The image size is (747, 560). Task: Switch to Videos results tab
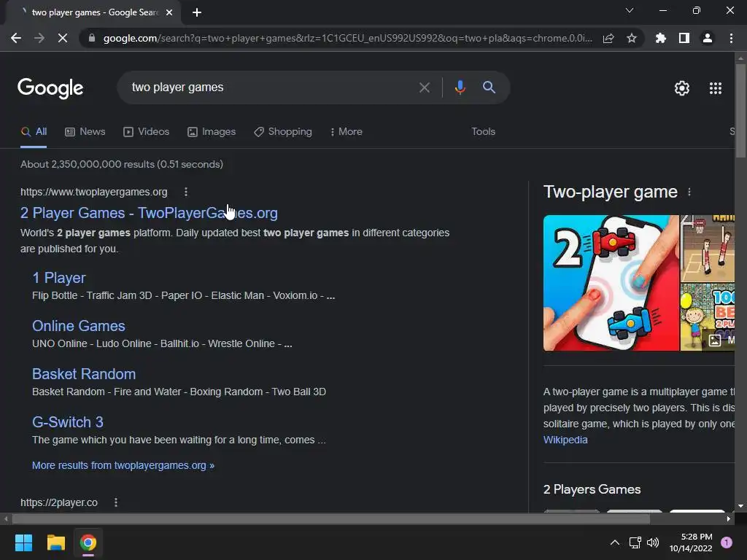click(x=146, y=132)
